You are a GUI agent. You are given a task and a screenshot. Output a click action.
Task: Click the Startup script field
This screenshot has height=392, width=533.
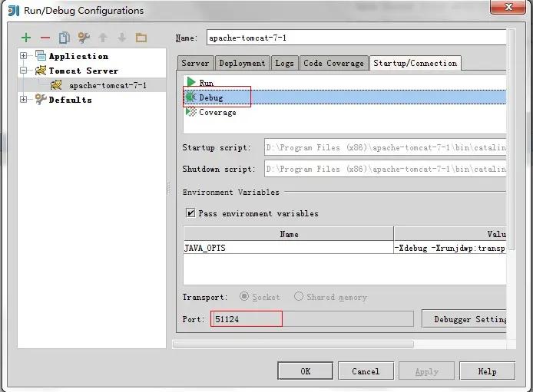pos(385,147)
